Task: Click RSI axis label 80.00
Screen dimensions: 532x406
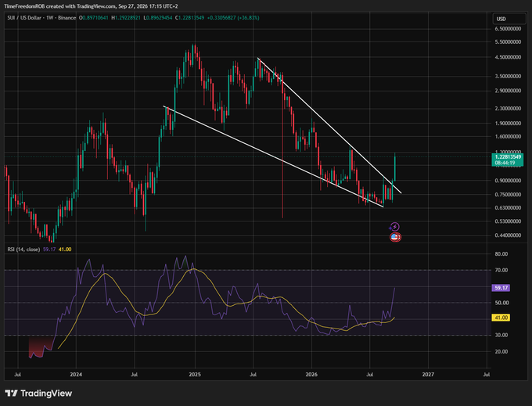Action: [x=501, y=254]
